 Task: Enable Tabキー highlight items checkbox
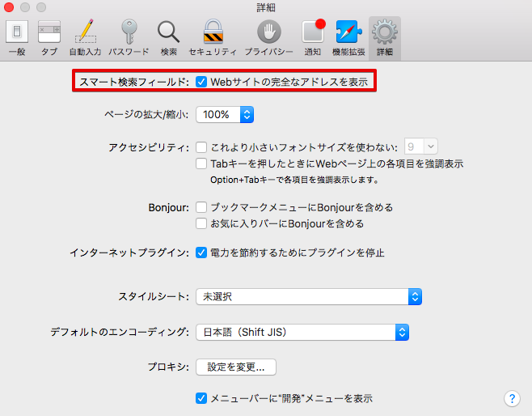(x=201, y=163)
